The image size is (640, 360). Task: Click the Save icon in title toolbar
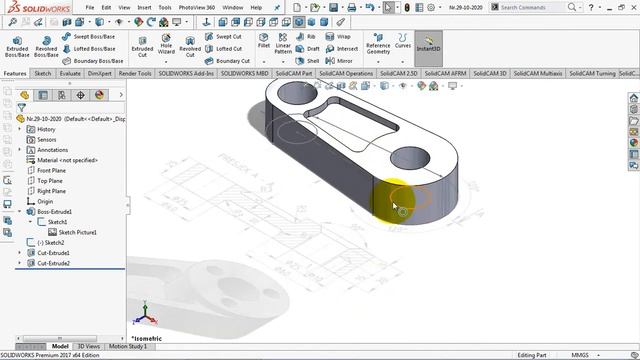point(333,7)
